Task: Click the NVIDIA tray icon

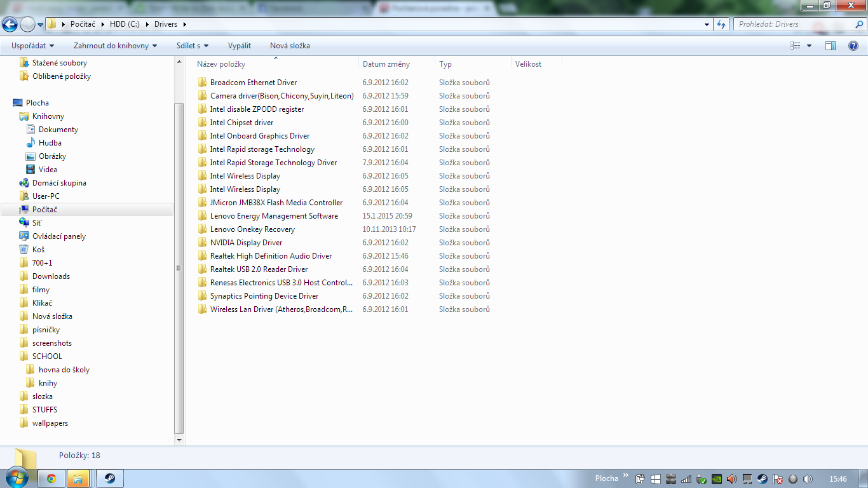Action: click(x=716, y=479)
